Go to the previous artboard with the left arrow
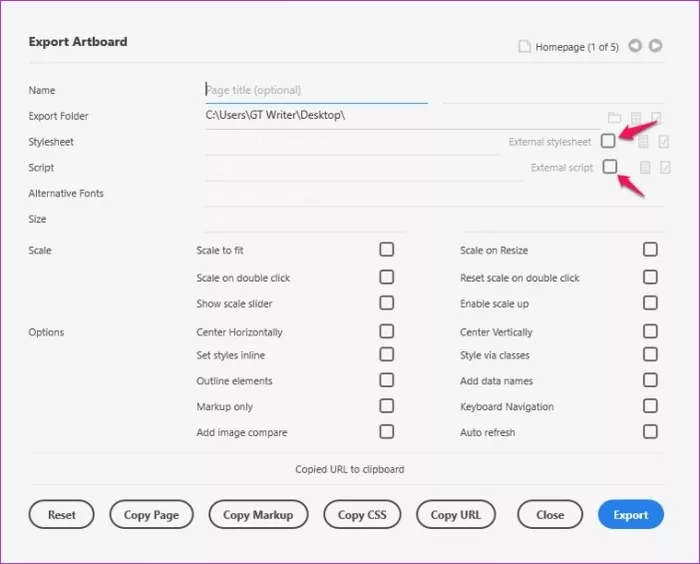 (x=635, y=46)
